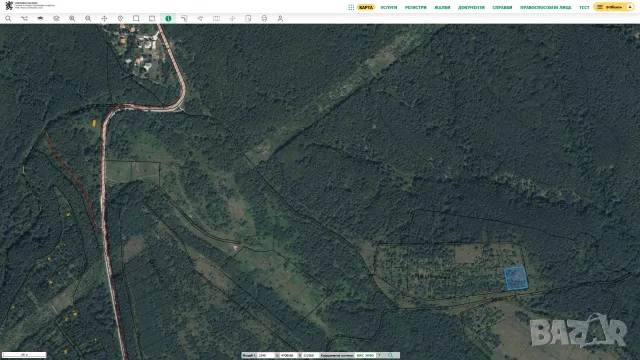Select the second rectangle selection tool

(x=152, y=18)
